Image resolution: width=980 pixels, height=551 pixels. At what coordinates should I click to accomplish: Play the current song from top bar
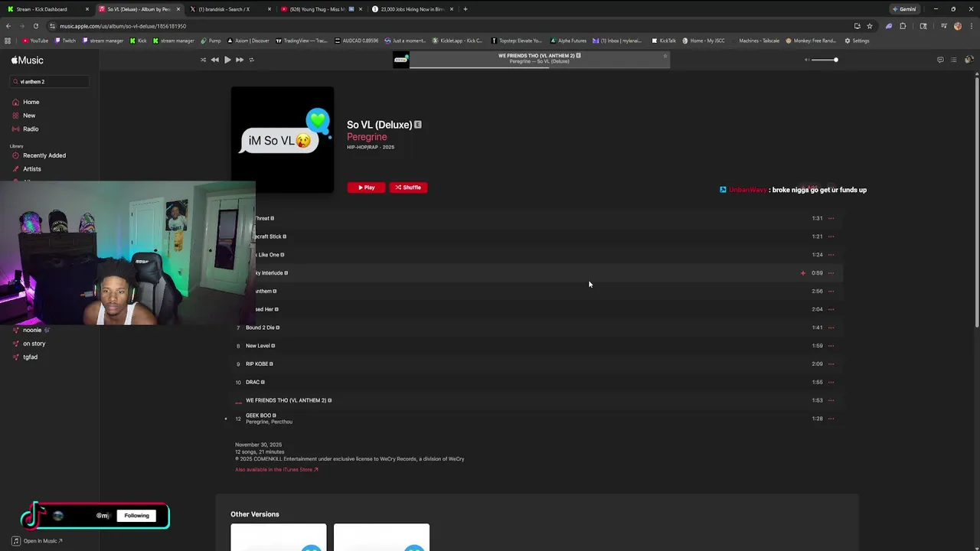227,60
